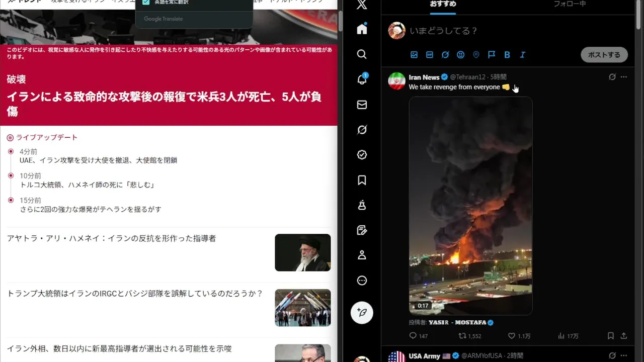Open article イラン外相、数日以内に新最高指導者

(x=119, y=348)
